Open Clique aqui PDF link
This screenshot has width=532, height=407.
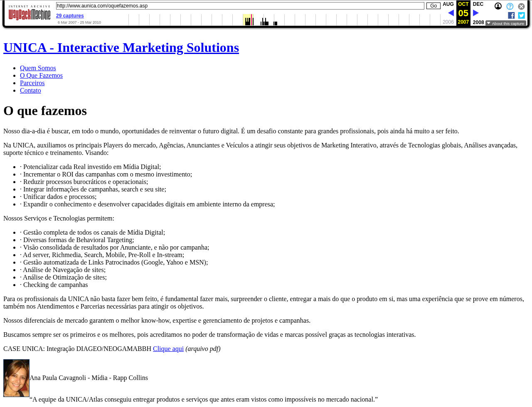pyautogui.click(x=168, y=349)
